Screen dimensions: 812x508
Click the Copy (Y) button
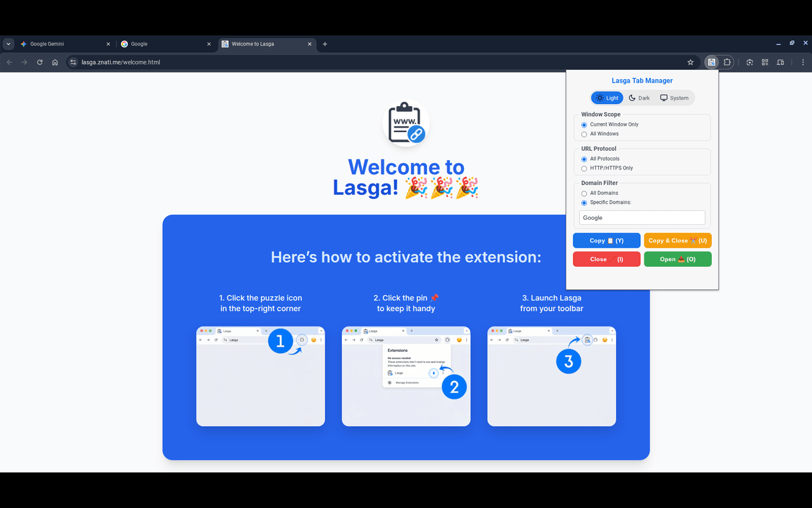tap(606, 241)
